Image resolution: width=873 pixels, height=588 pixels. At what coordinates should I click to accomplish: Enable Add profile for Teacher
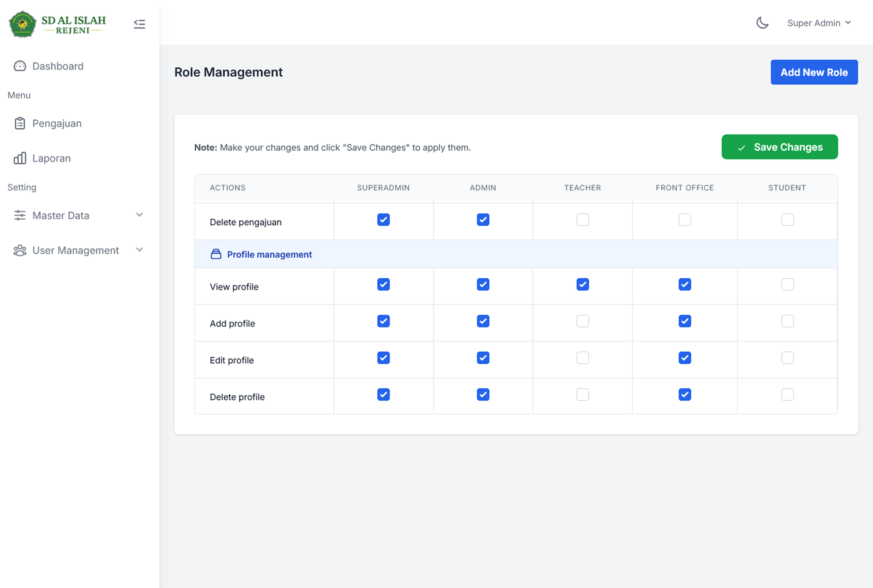tap(583, 321)
